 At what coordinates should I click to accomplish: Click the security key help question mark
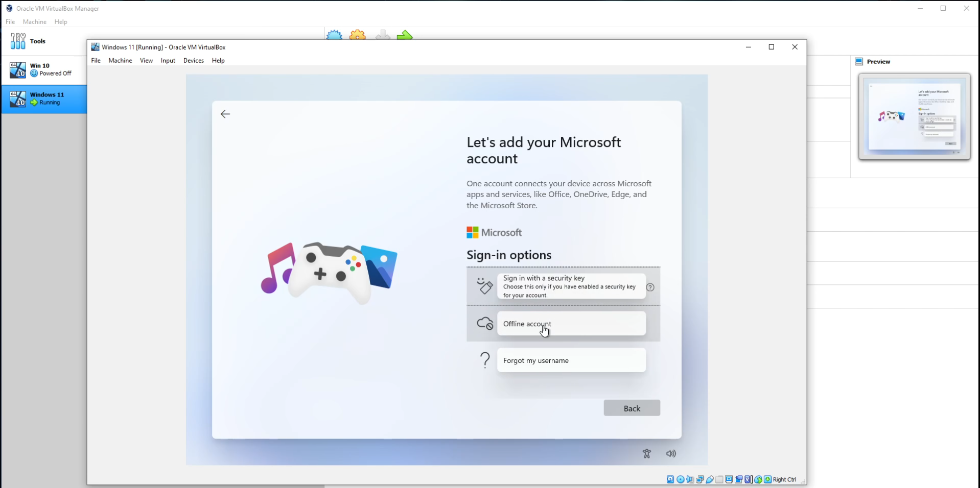(650, 287)
